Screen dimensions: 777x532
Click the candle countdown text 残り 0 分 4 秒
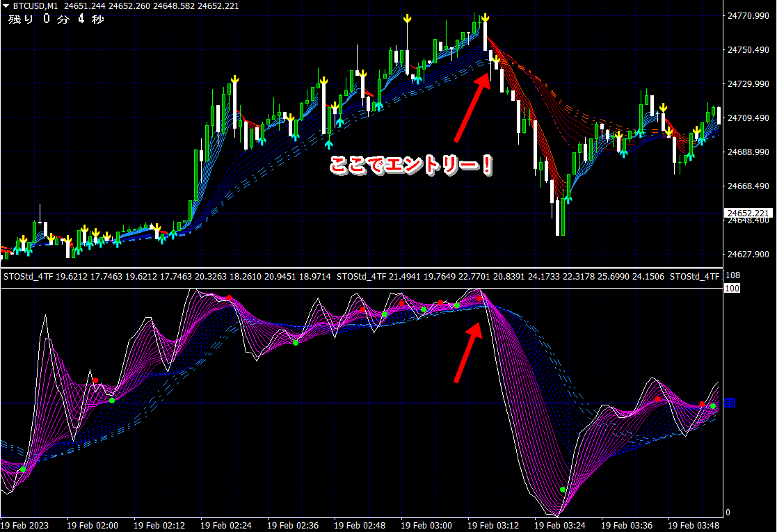pos(56,19)
